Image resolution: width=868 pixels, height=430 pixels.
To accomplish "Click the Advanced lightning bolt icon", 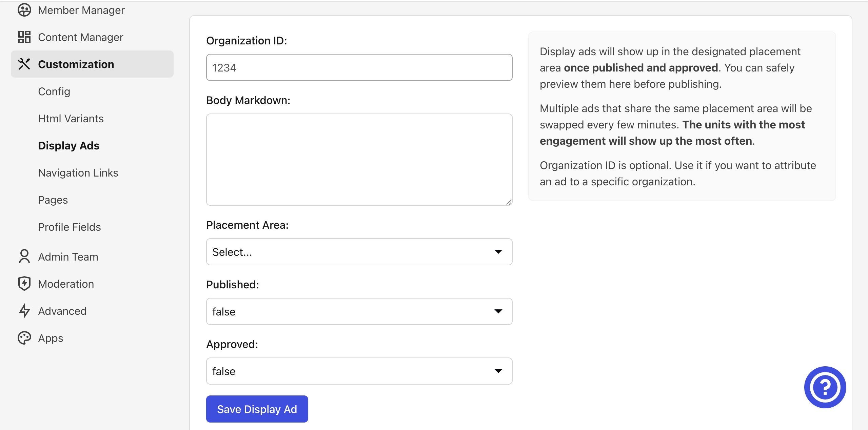I will [x=24, y=311].
